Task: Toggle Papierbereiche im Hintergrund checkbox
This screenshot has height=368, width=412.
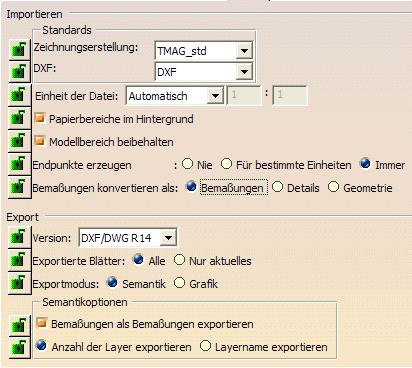Action: pyautogui.click(x=40, y=118)
